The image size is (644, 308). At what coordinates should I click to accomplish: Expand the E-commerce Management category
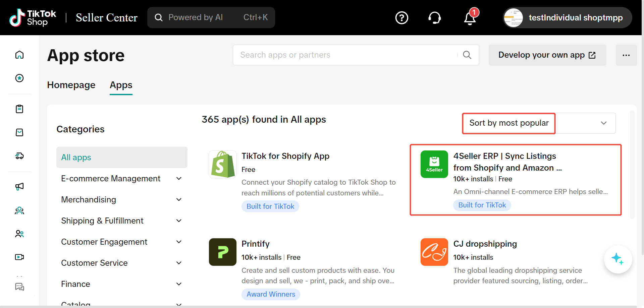[x=179, y=178]
